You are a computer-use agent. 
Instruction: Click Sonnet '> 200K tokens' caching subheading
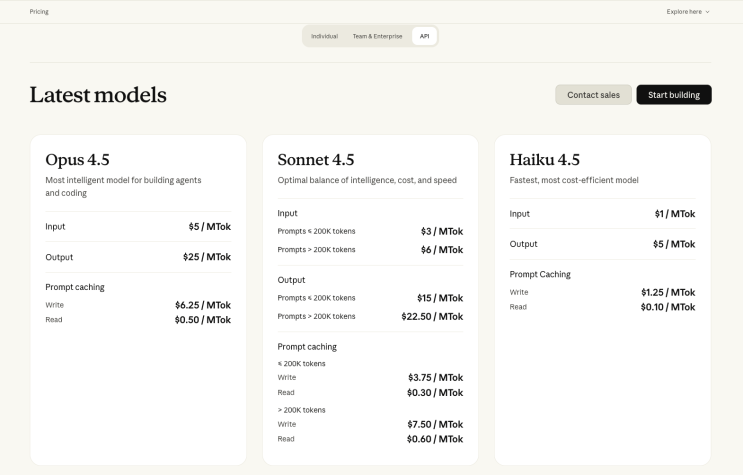[301, 410]
